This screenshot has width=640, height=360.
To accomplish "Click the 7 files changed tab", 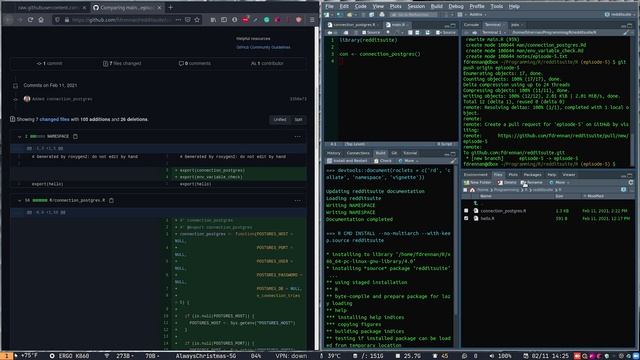I will pyautogui.click(x=122, y=64).
